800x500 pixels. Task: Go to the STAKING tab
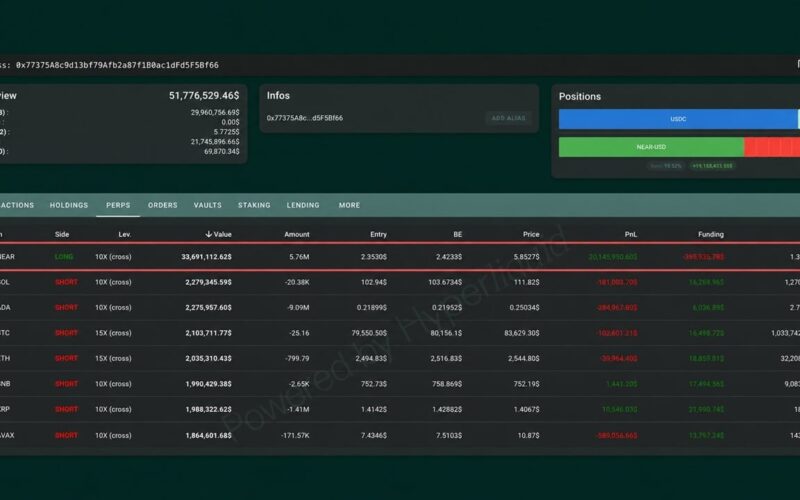coord(254,205)
